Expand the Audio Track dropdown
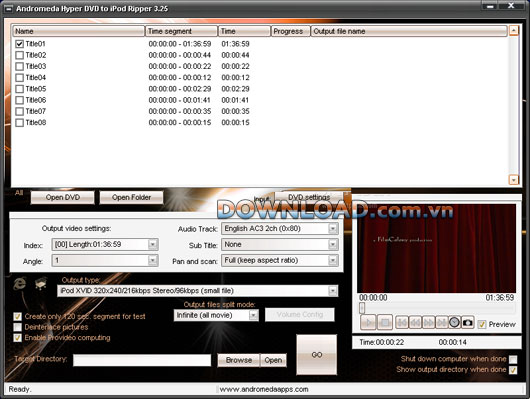 (333, 229)
